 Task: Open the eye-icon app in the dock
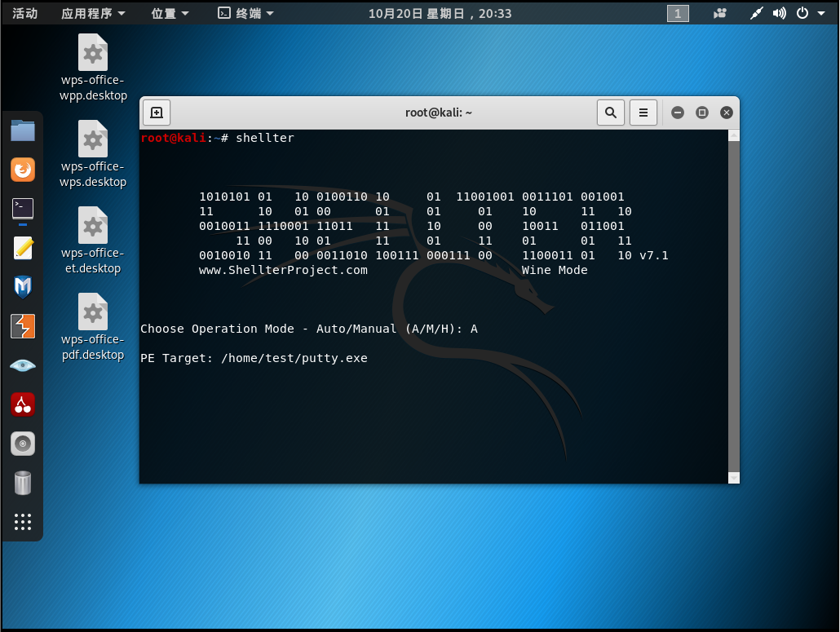(x=23, y=365)
